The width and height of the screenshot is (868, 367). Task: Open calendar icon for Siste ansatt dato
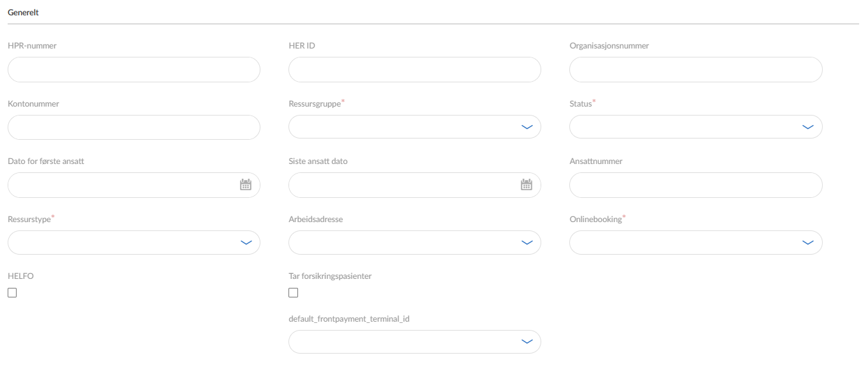coord(527,185)
